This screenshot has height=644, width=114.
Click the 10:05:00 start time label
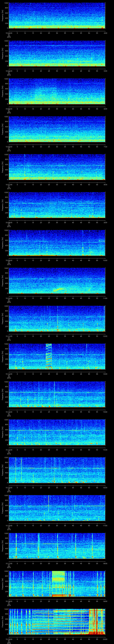pos(9,109)
